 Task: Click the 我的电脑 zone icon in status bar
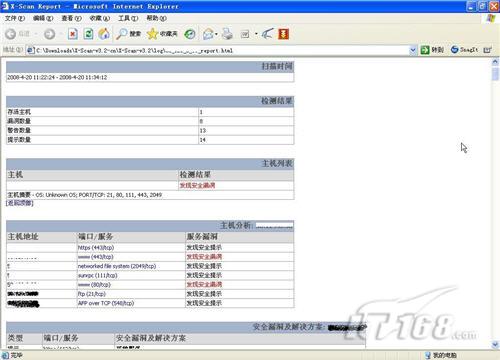tap(428, 355)
